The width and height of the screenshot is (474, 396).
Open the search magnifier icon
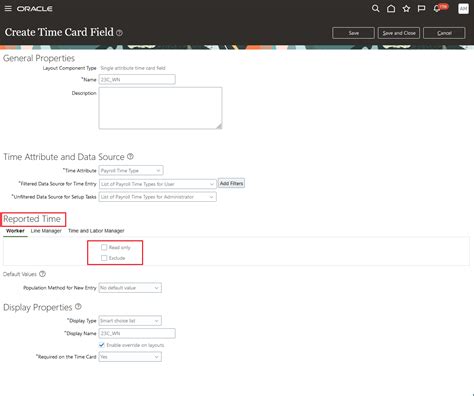coord(376,9)
